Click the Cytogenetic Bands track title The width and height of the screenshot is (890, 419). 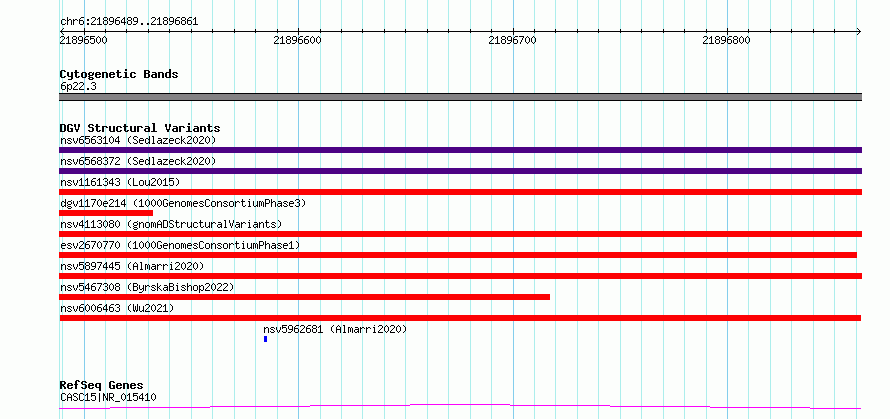click(119, 74)
